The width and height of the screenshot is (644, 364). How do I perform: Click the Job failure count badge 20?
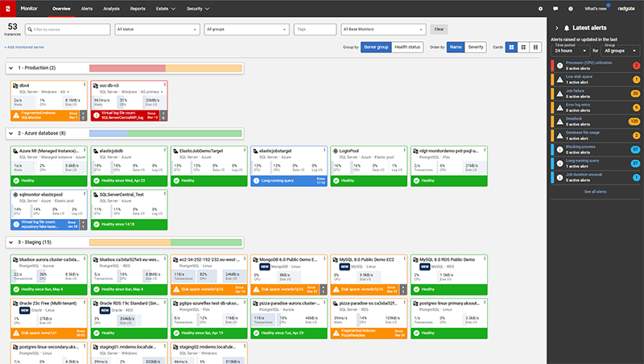(635, 93)
